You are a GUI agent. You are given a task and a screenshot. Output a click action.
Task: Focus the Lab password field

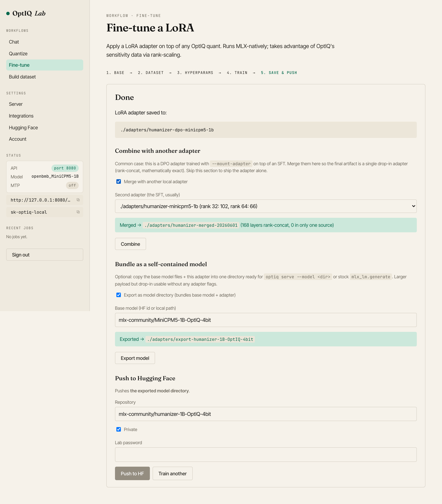pyautogui.click(x=266, y=455)
